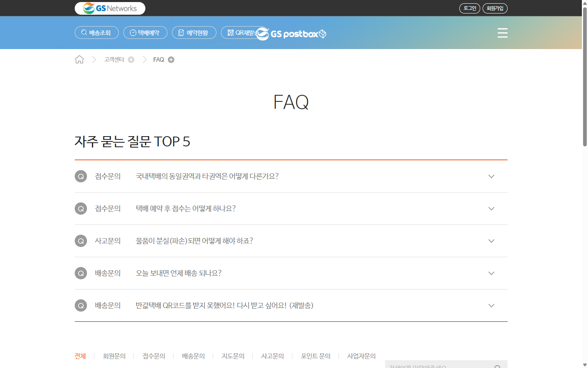Click question text 국내택배의 동일권역과 타권역은 어떻게 다른가요?
The height and width of the screenshot is (368, 588).
207,176
